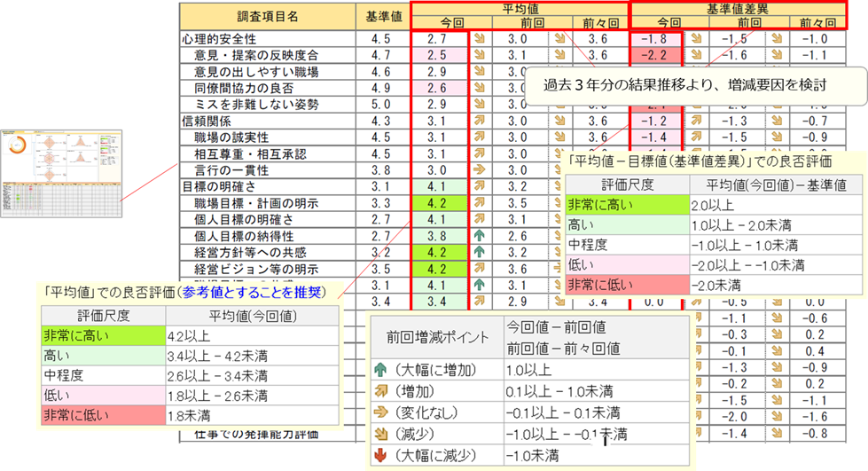Click the green 大幅に増加 arrow in legend

point(383,366)
